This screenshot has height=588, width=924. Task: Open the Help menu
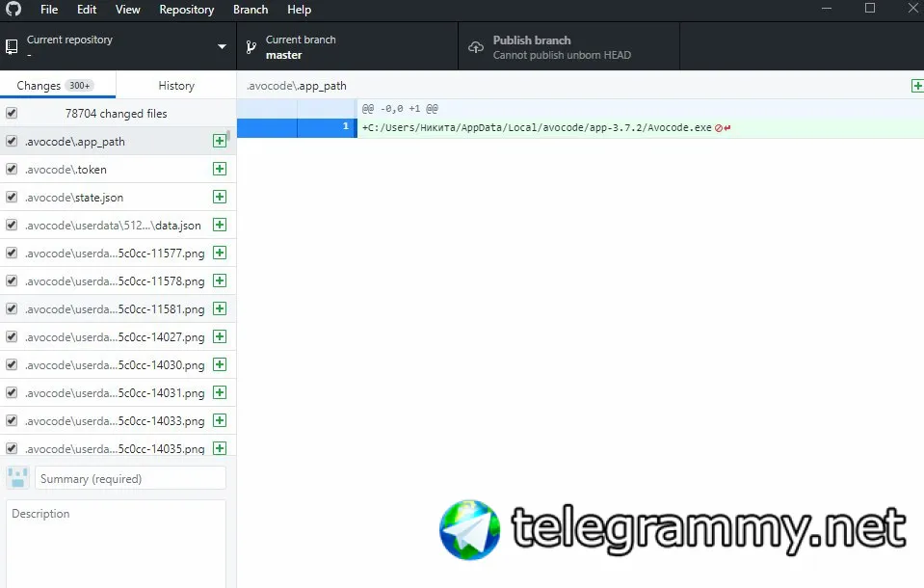[x=299, y=10]
